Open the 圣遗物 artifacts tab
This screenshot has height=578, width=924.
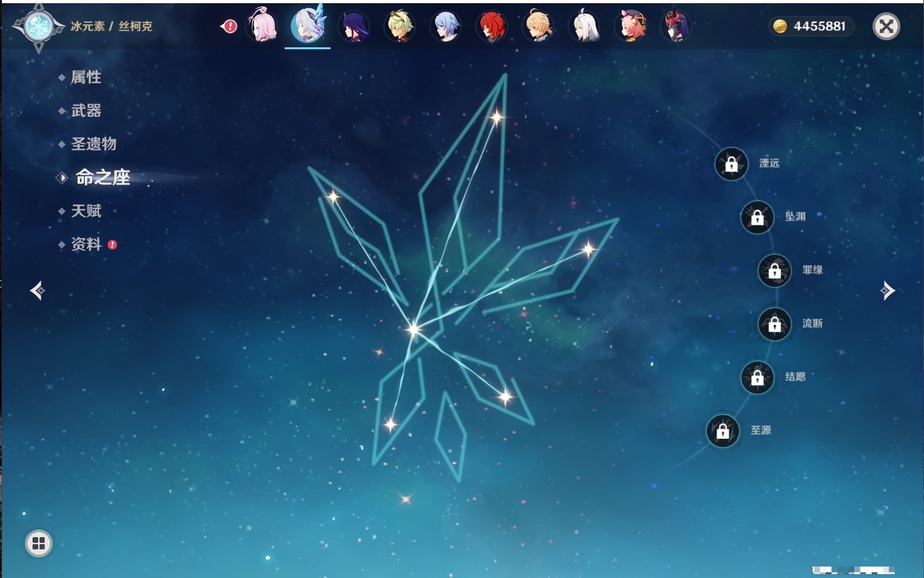pyautogui.click(x=93, y=144)
